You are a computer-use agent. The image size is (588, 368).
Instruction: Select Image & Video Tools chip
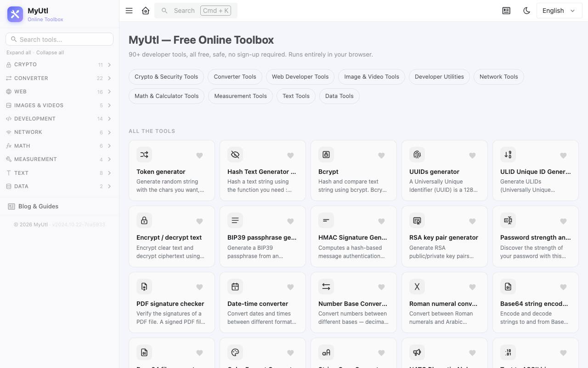372,77
